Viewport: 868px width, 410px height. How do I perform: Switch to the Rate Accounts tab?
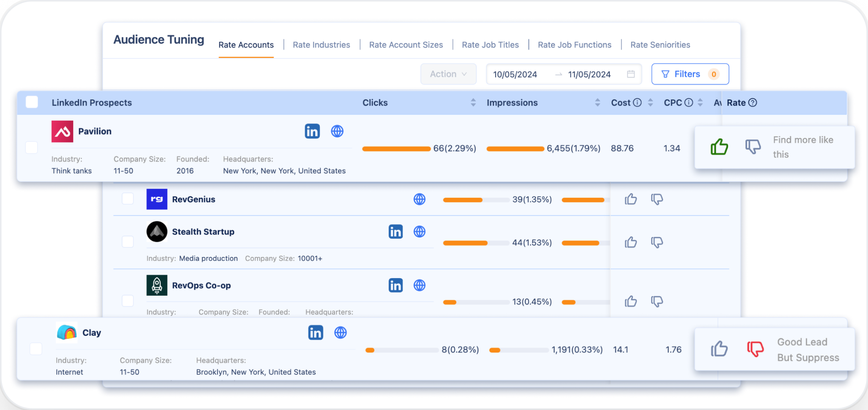(246, 45)
